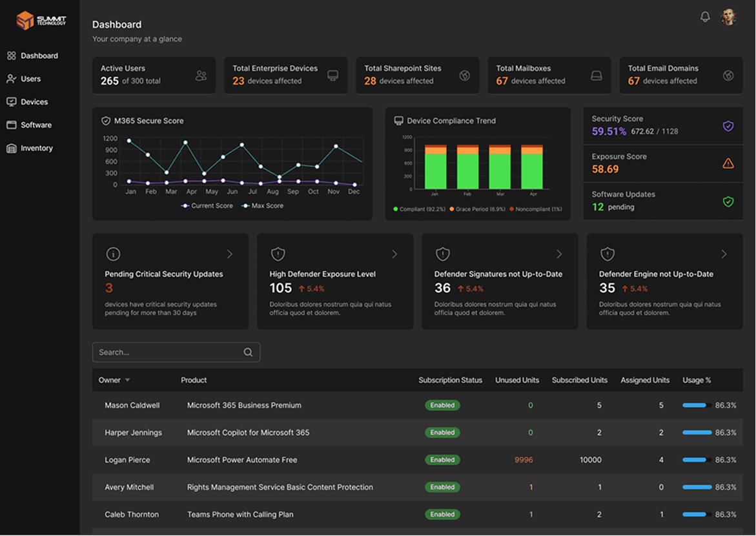
Task: Click the Software Updates green shield icon
Action: tap(728, 201)
